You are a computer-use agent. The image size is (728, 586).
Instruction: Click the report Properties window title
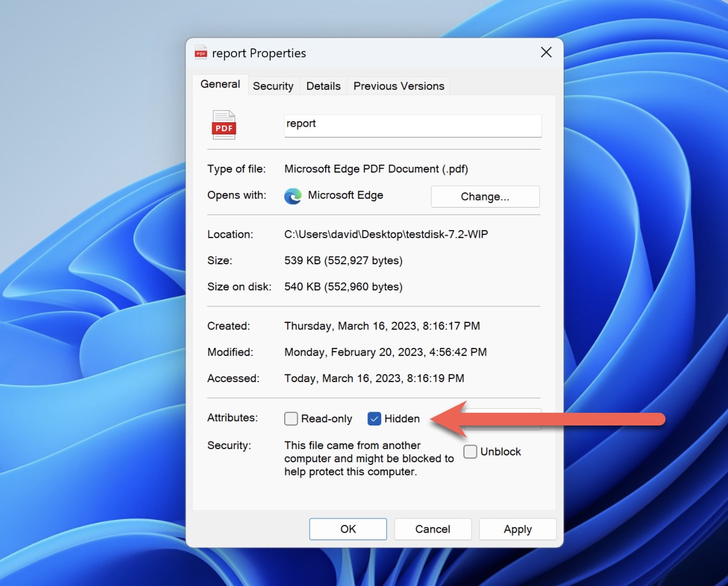click(x=259, y=54)
